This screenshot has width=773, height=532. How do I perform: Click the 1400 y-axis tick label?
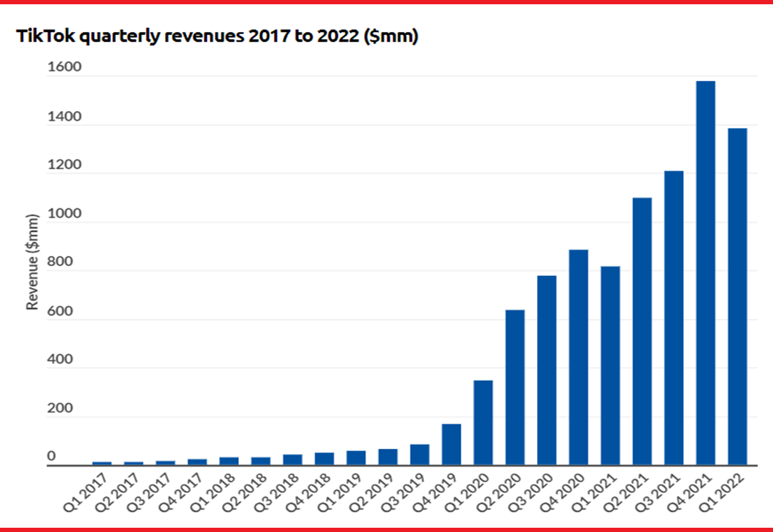click(x=64, y=117)
